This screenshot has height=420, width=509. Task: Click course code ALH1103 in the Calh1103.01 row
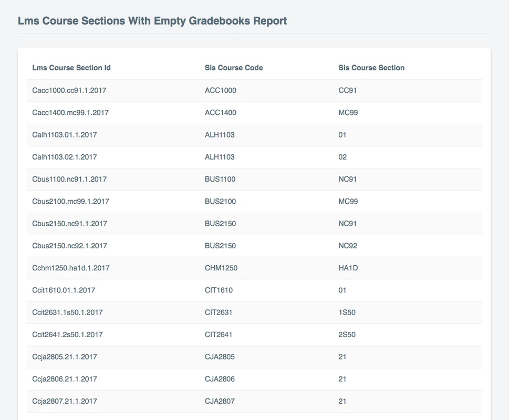pos(220,135)
